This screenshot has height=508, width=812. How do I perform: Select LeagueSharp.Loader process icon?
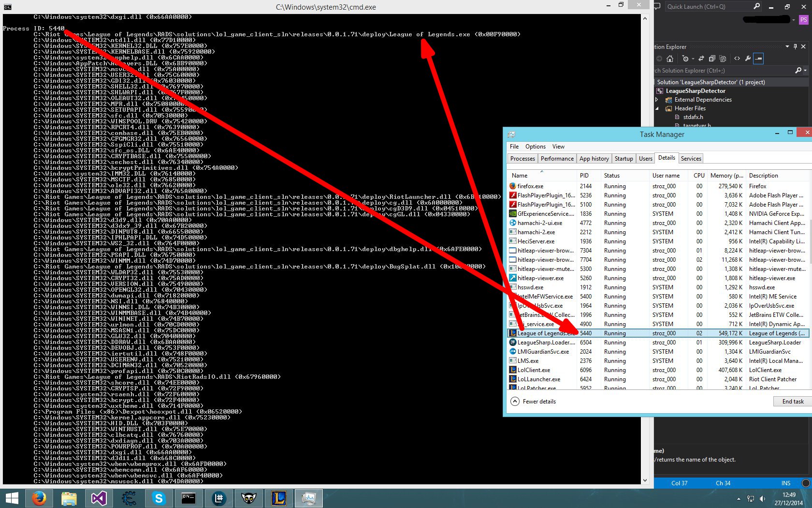tap(513, 343)
